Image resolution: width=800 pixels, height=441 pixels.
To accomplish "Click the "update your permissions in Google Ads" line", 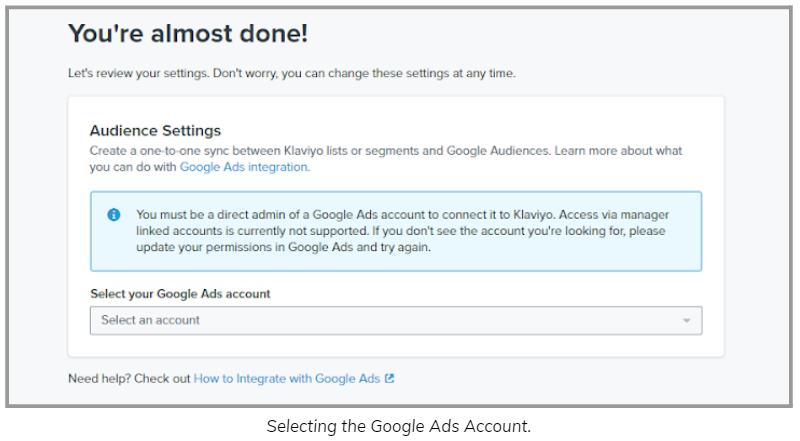I will 283,248.
